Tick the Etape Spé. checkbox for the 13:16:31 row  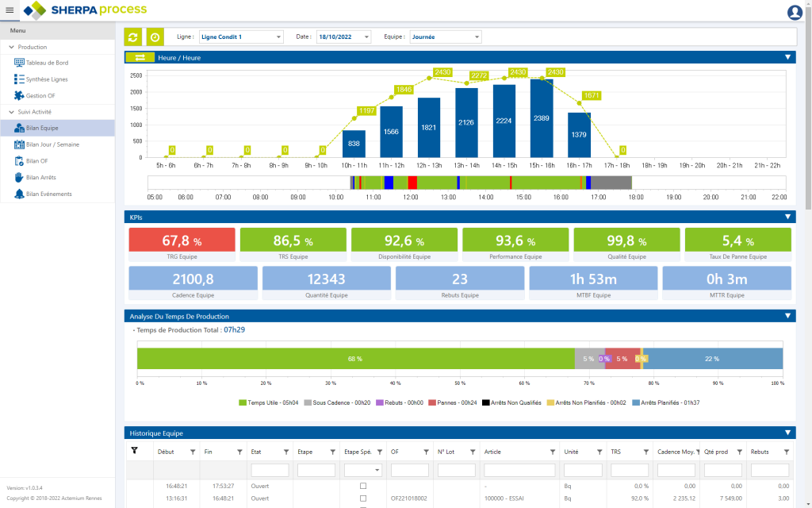(363, 498)
